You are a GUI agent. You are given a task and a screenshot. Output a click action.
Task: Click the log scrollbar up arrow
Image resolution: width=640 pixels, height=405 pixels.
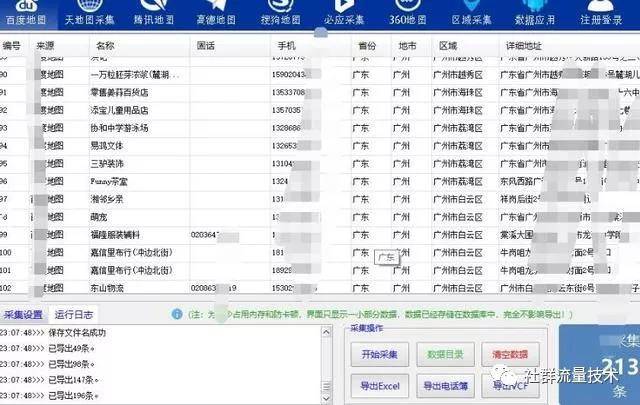click(326, 332)
